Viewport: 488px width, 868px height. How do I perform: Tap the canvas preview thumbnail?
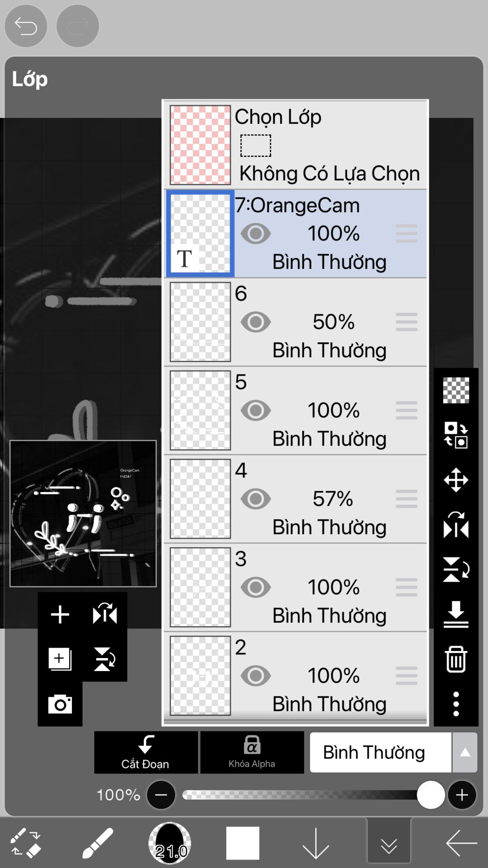[x=83, y=513]
